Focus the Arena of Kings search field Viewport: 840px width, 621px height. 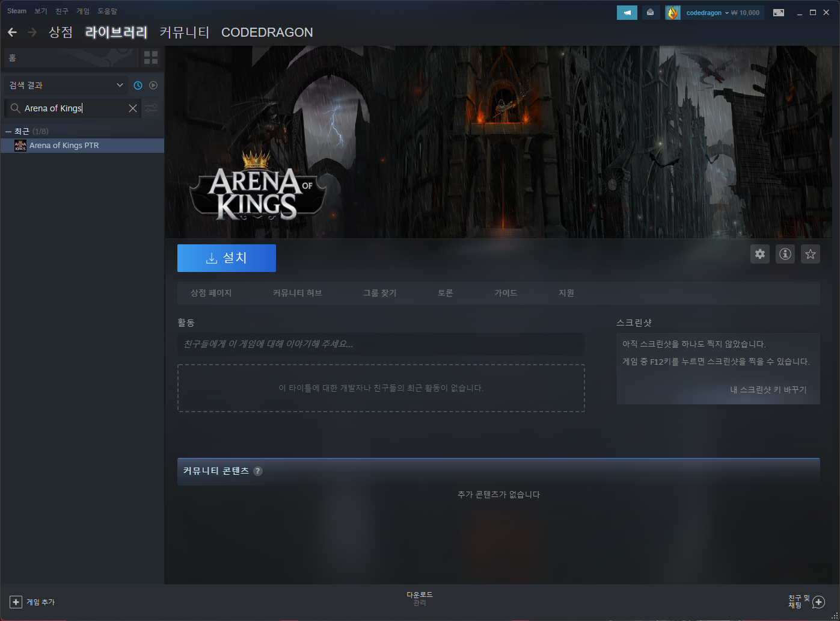(72, 108)
